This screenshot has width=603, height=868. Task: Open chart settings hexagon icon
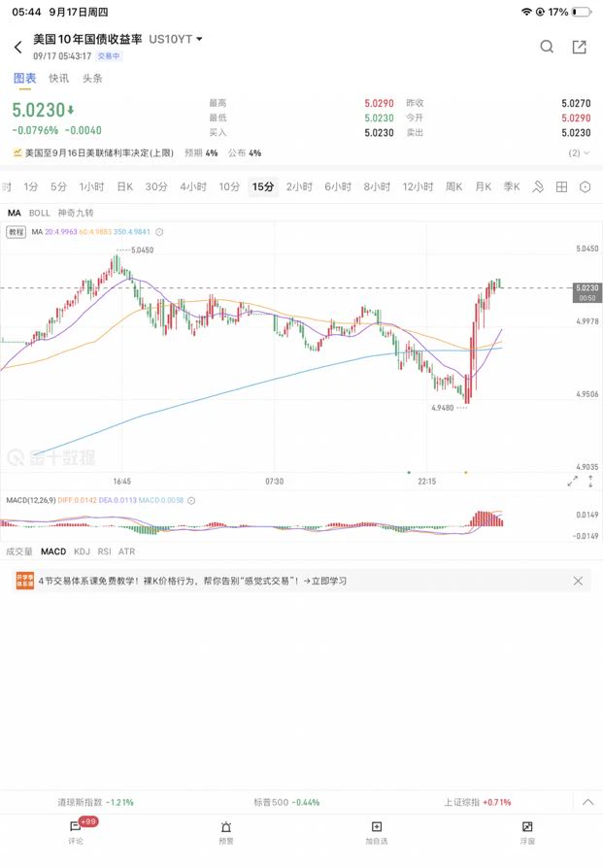585,187
